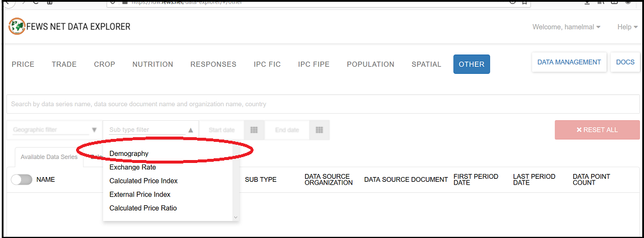644x238 pixels.
Task: Switch to the PRICE tab
Action: point(23,64)
